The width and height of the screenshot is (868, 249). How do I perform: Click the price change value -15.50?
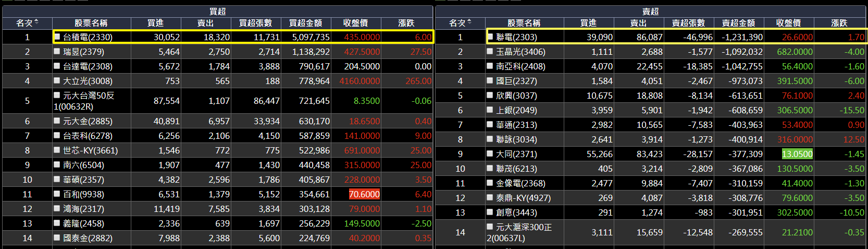[852, 110]
